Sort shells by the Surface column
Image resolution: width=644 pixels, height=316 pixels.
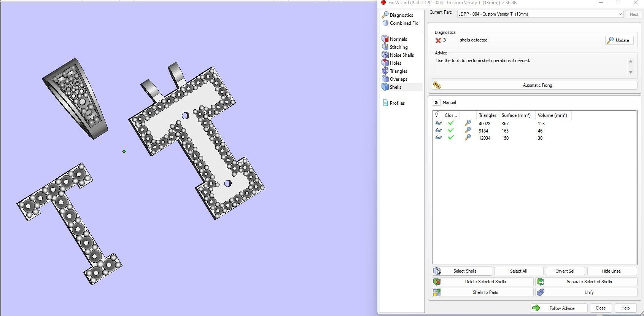tap(516, 115)
